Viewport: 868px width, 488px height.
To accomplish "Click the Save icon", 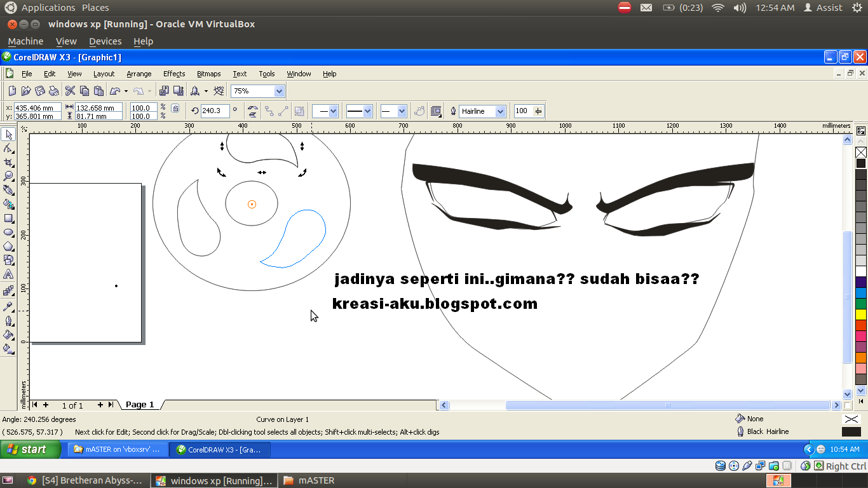I will tap(40, 91).
